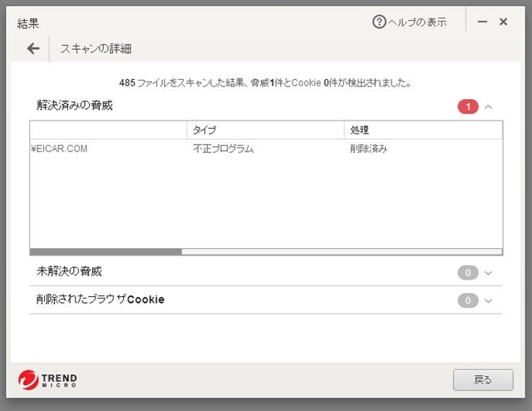Click the 未解決の脅威 heading
The width and height of the screenshot is (532, 411).
69,271
